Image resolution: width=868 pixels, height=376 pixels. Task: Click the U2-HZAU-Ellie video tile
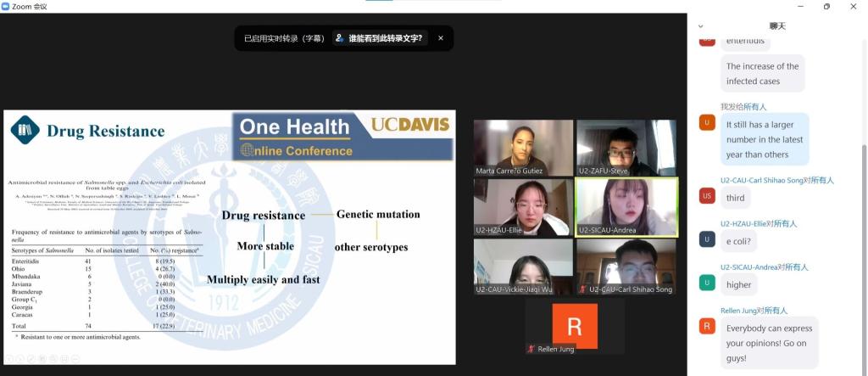(523, 206)
